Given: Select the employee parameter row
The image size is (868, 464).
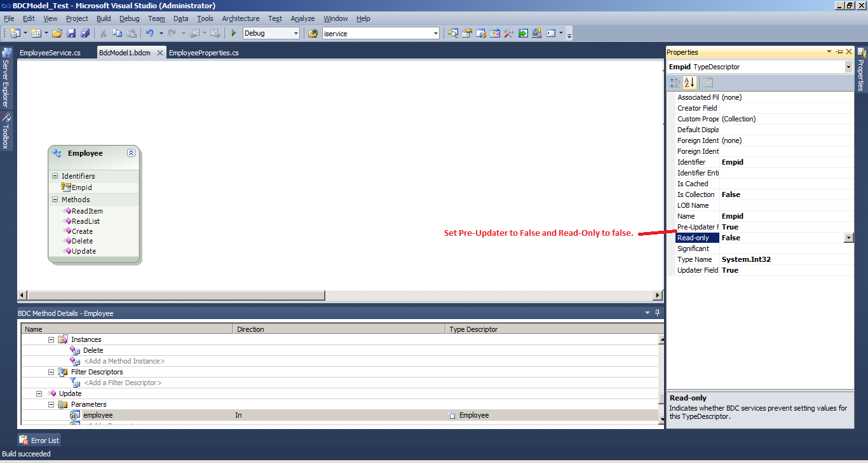Looking at the screenshot, I should coord(340,415).
